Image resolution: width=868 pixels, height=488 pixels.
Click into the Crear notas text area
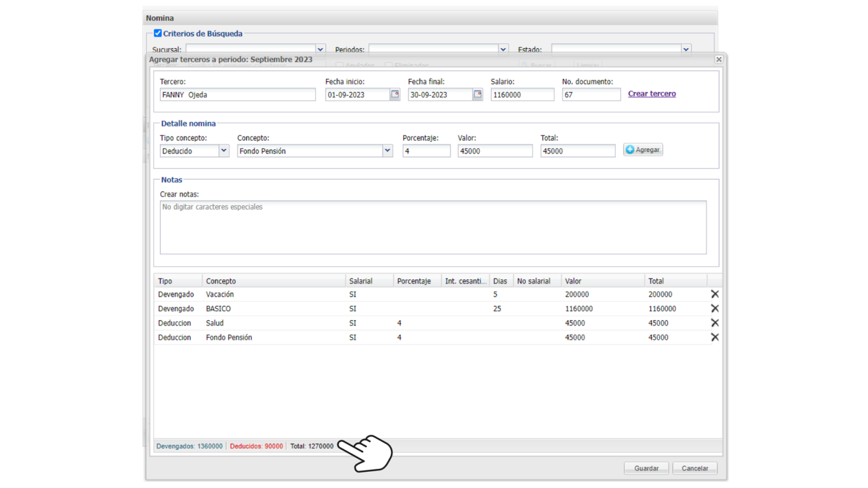(x=433, y=228)
